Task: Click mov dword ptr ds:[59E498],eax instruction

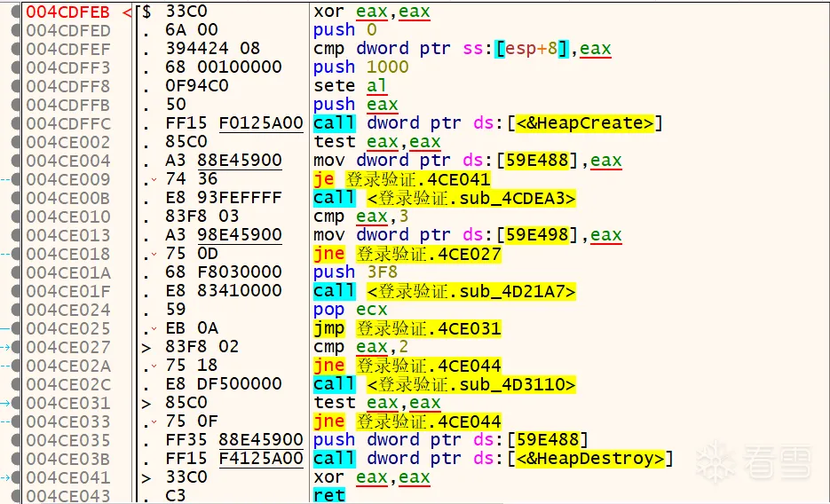Action: pyautogui.click(x=468, y=235)
